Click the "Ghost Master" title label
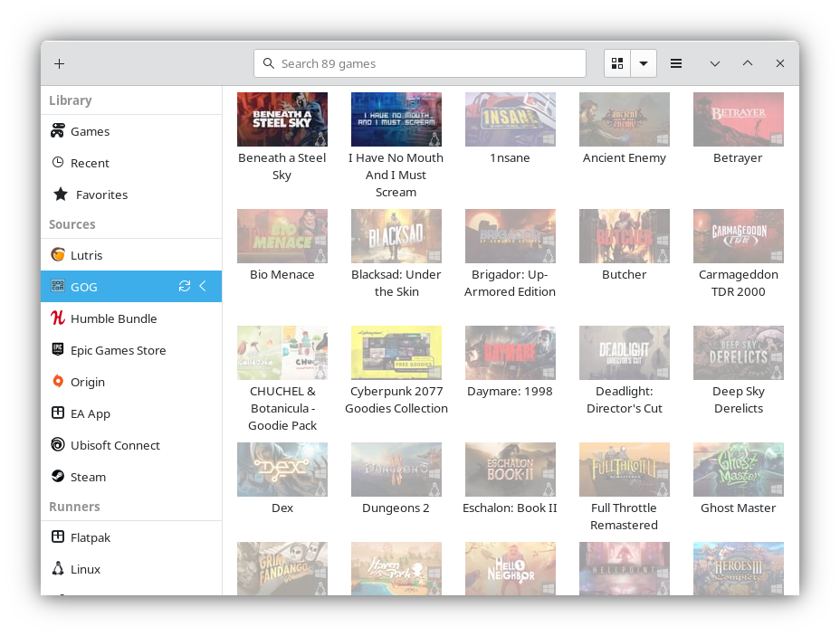Screen dimensions: 840x636 click(x=739, y=508)
